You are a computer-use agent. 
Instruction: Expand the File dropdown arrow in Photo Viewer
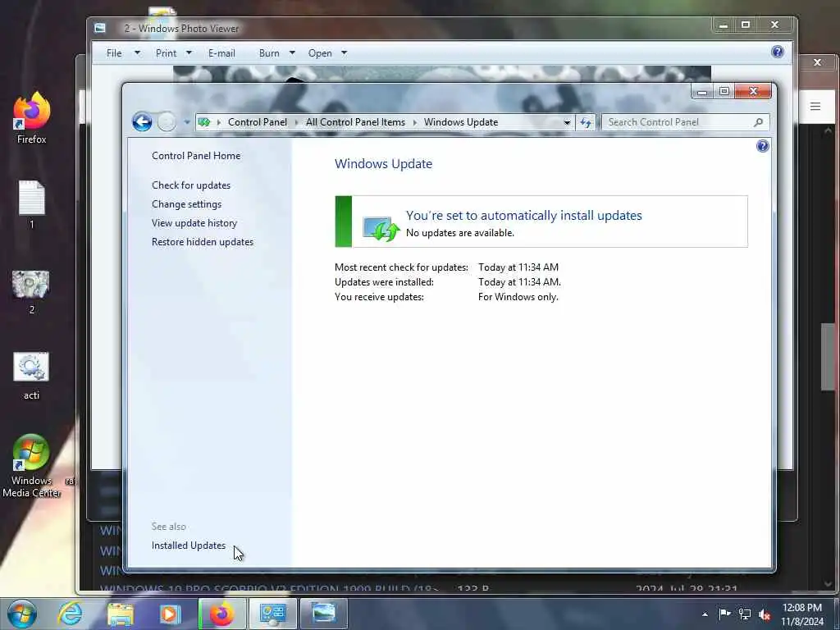[137, 52]
